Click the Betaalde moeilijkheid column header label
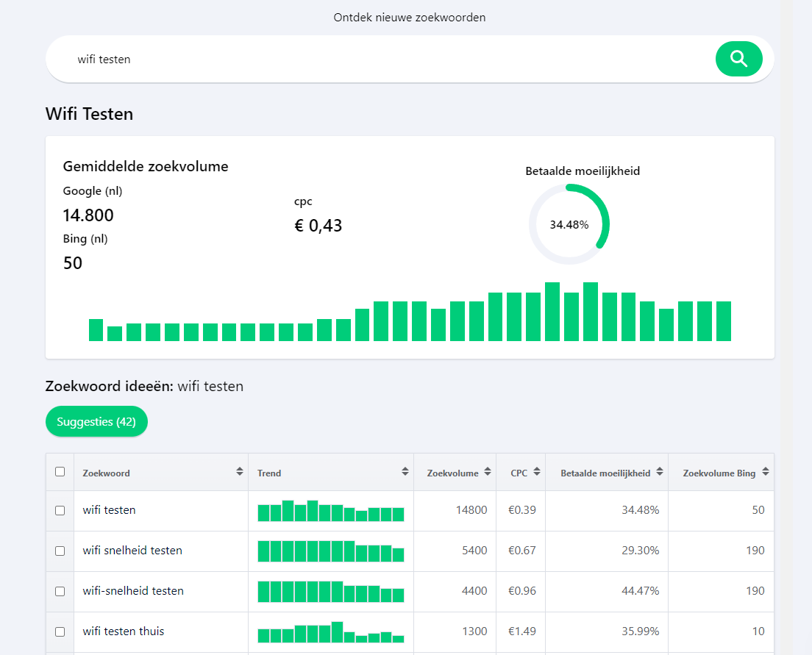This screenshot has height=655, width=812. tap(605, 473)
